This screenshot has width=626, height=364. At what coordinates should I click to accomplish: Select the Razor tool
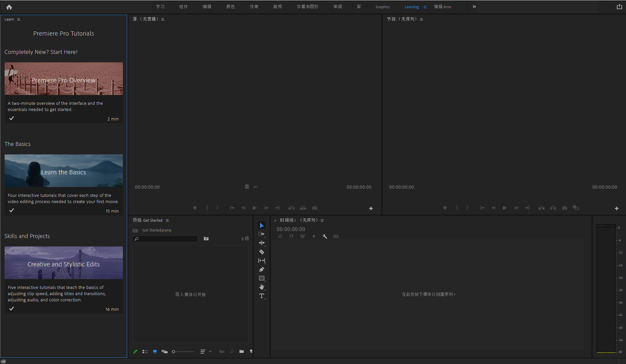(x=262, y=252)
